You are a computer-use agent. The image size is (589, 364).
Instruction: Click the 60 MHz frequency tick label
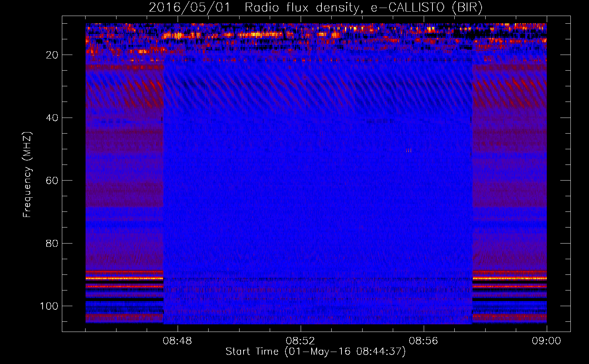tap(52, 181)
